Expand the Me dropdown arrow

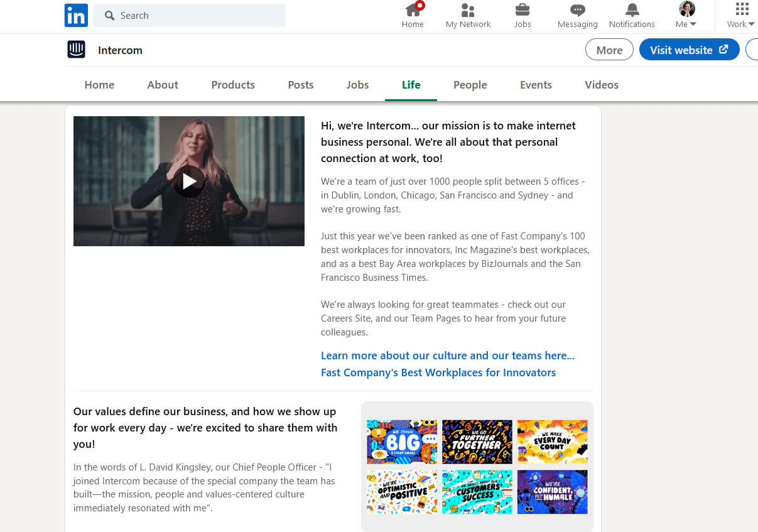coord(693,24)
